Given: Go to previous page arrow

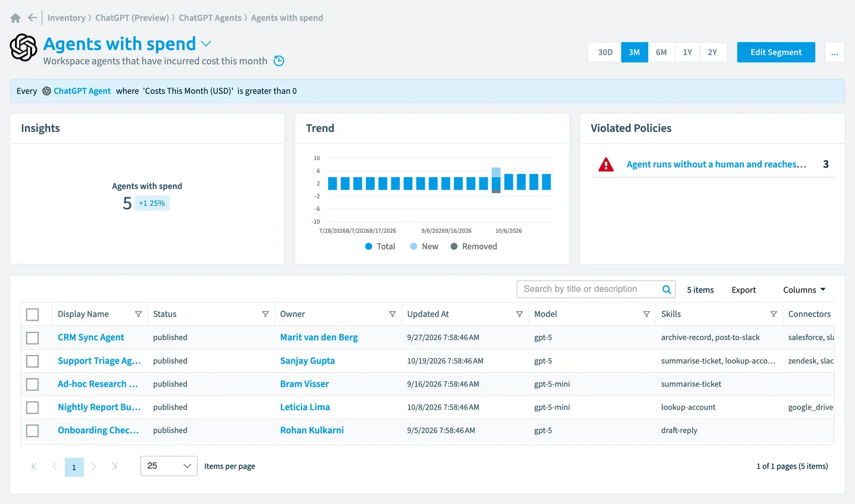Looking at the screenshot, I should click(x=55, y=466).
